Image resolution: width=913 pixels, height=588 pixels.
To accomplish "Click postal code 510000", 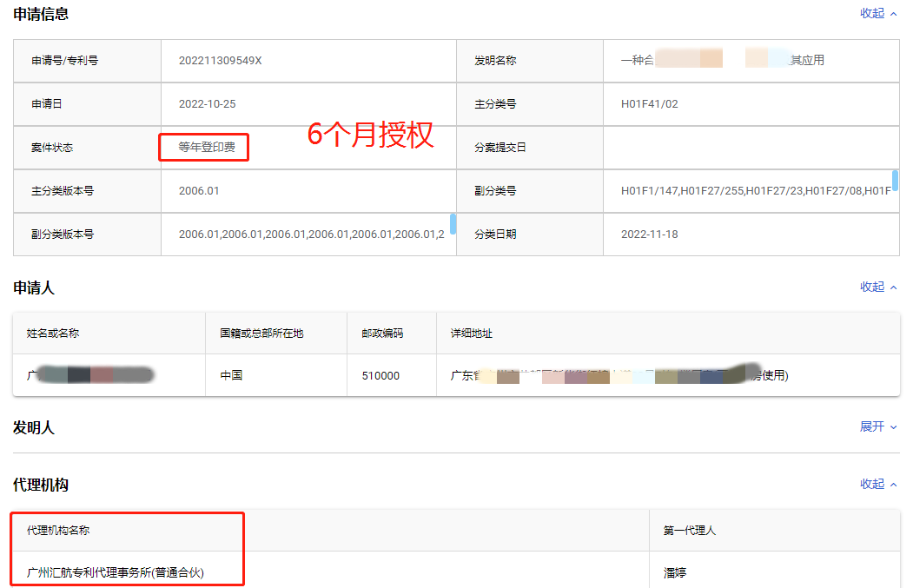I will (x=380, y=376).
